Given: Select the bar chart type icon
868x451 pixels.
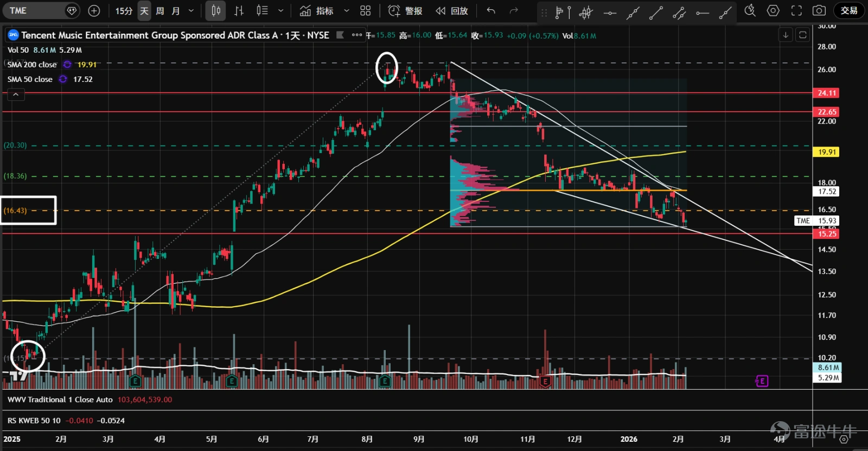Looking at the screenshot, I should 239,10.
